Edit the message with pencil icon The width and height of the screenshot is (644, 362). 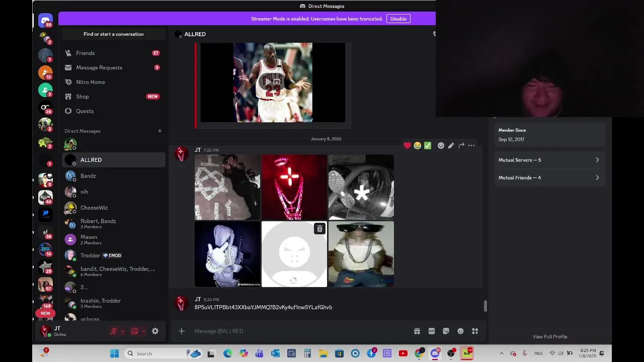click(x=451, y=146)
